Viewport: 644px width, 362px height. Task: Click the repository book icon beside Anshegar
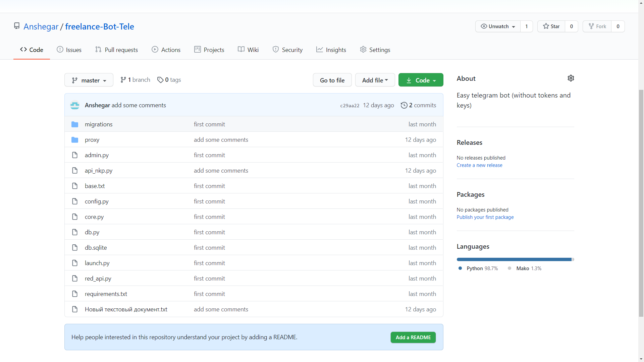tap(17, 26)
